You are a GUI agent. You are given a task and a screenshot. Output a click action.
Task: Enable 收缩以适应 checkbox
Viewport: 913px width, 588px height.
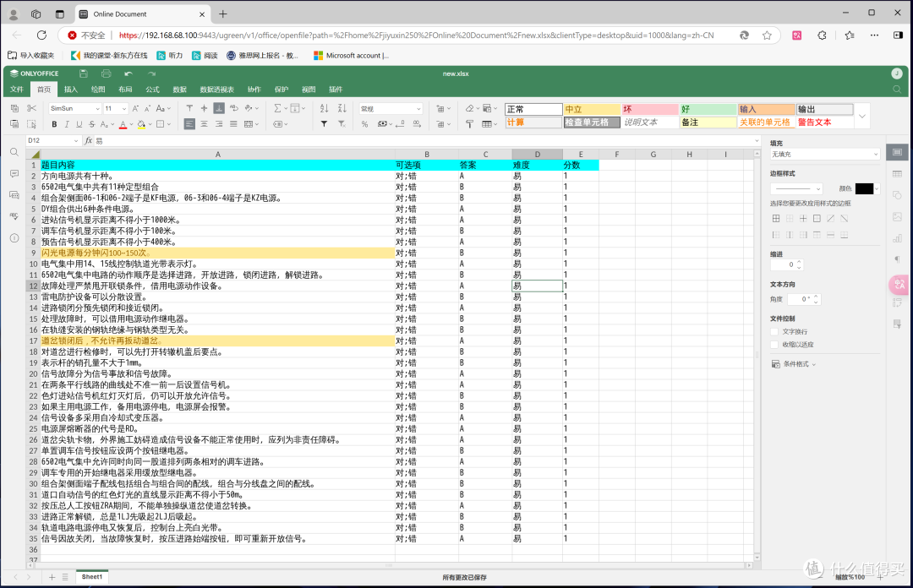[774, 345]
